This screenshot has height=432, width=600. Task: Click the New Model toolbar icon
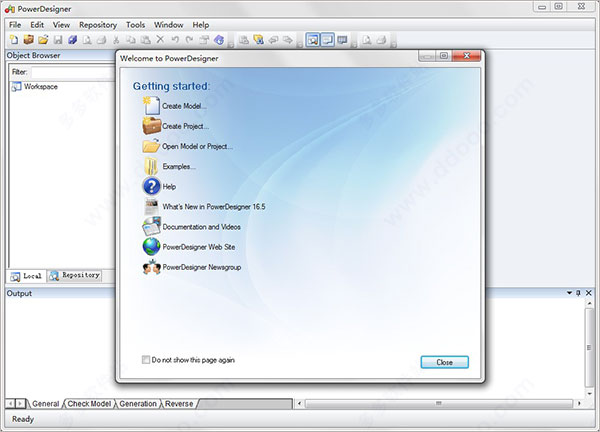point(14,39)
